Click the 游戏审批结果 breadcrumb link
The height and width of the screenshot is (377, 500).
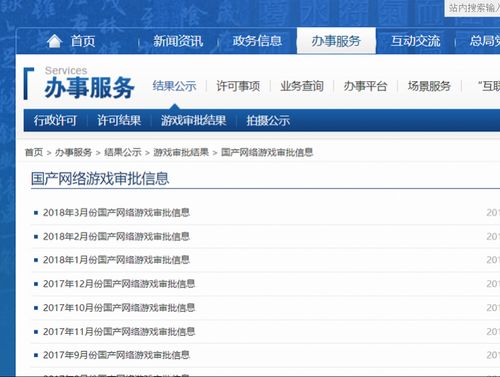[x=181, y=152]
